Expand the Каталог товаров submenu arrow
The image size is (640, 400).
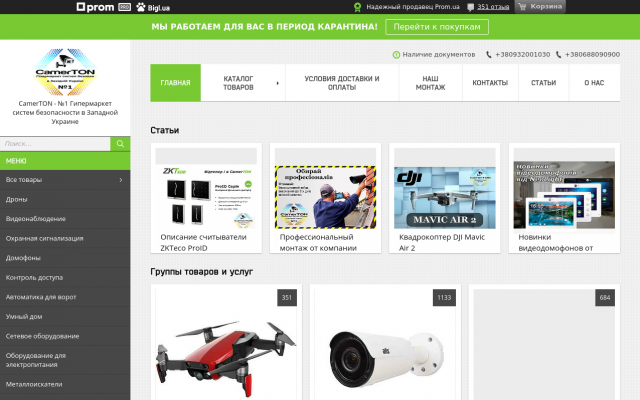[x=278, y=83]
